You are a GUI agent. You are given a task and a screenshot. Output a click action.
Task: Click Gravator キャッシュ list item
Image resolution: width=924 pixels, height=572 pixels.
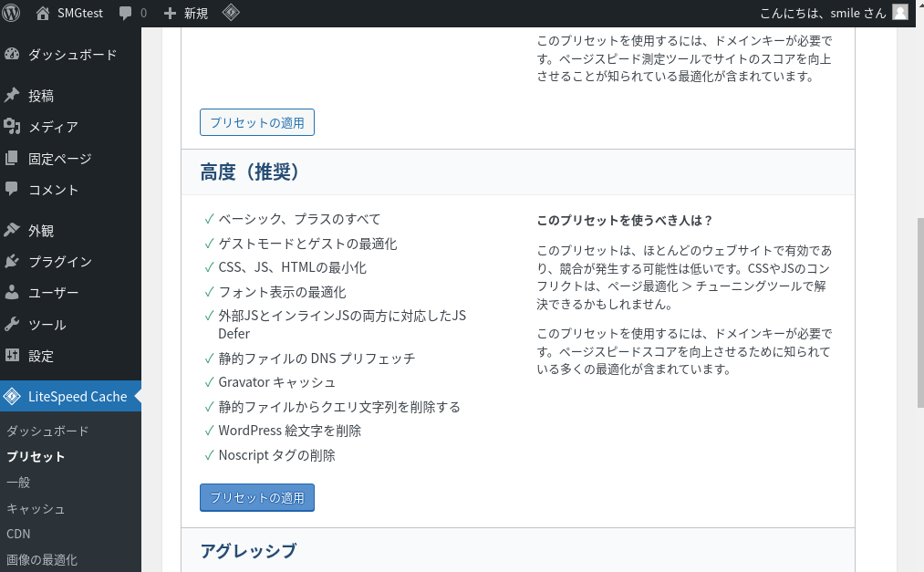coord(276,382)
